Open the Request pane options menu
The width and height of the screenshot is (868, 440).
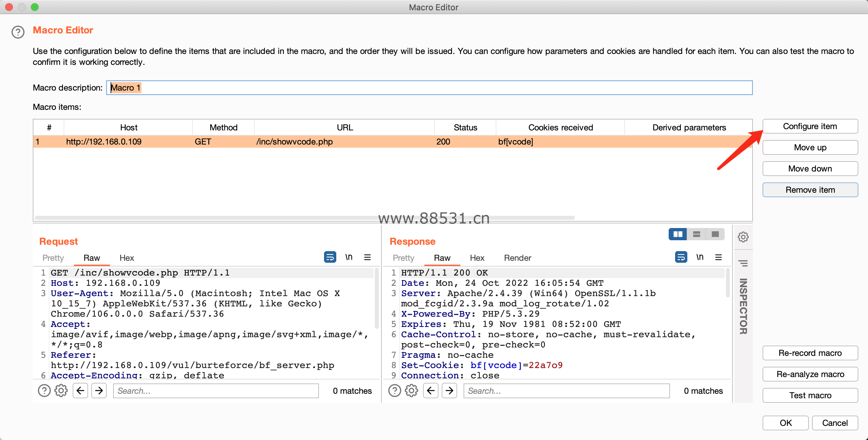pos(367,257)
